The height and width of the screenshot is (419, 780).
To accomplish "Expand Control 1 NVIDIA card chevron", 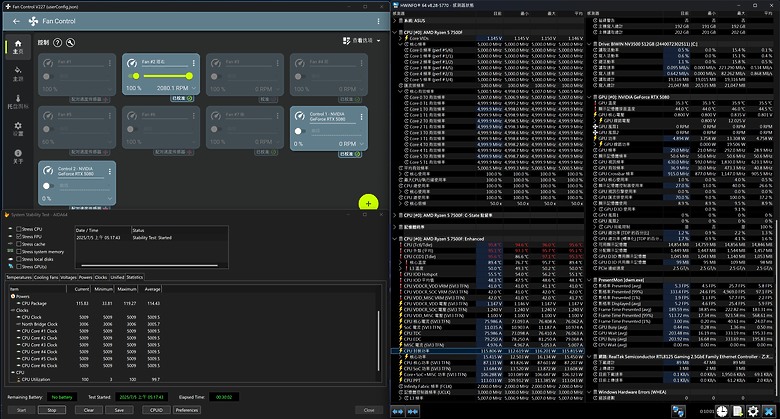I will tap(362, 144).
